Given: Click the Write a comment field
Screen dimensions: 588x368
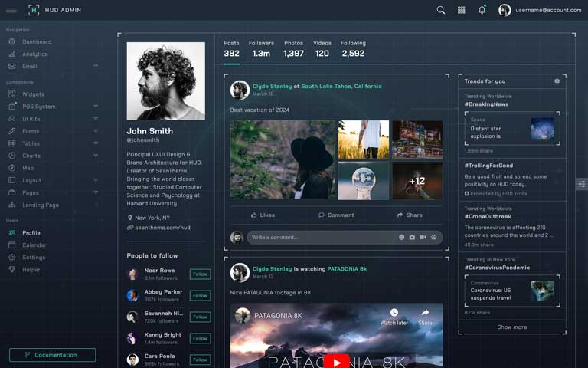Looking at the screenshot, I should click(322, 238).
